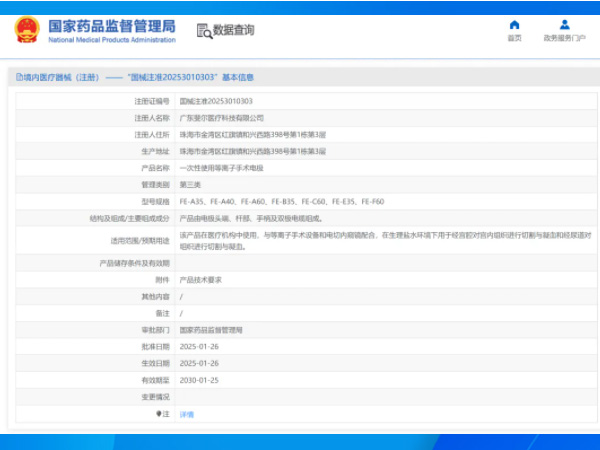
Task: Click the 注册人名称 label
Action: coord(152,118)
